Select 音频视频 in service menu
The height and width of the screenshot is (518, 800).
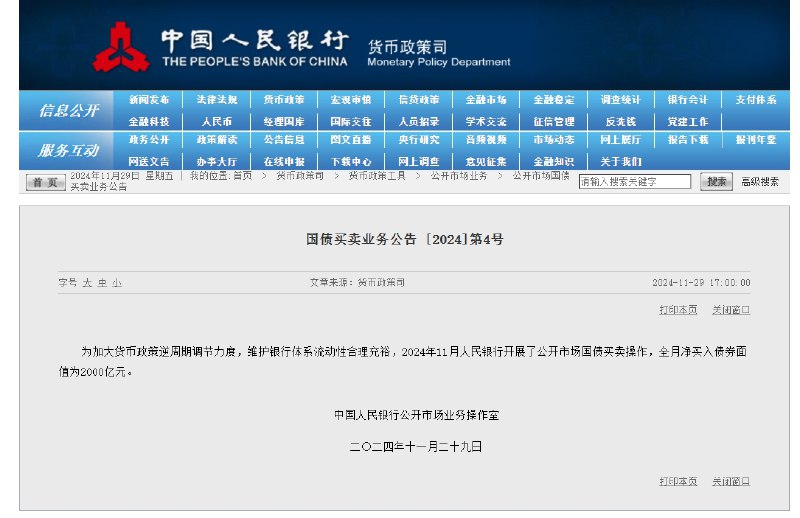coord(486,140)
